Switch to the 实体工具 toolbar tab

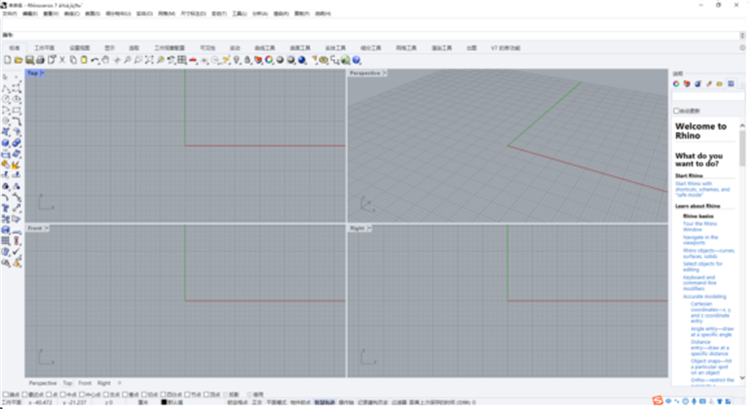tap(335, 48)
